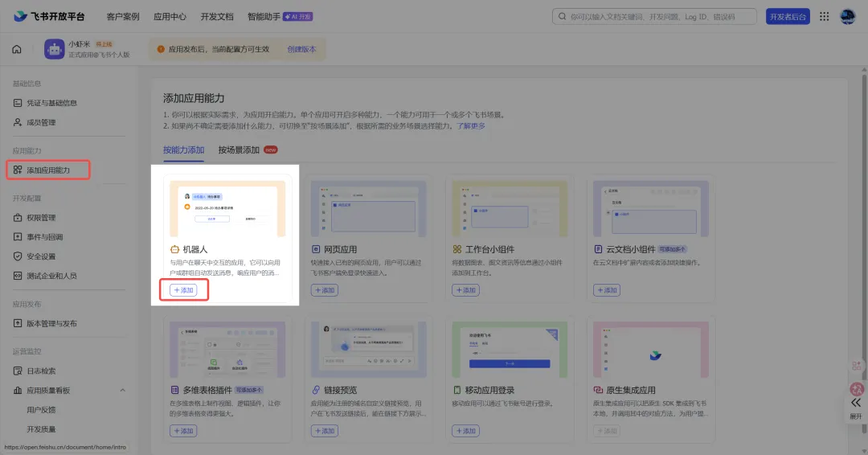Open 用户反馈 in the sidebar

41,410
